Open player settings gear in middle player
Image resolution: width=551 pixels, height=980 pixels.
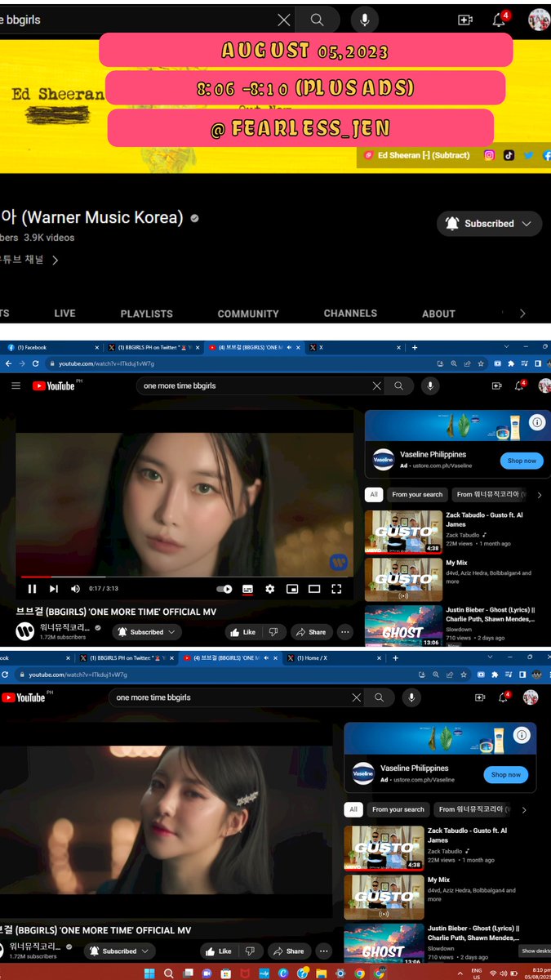tap(270, 589)
